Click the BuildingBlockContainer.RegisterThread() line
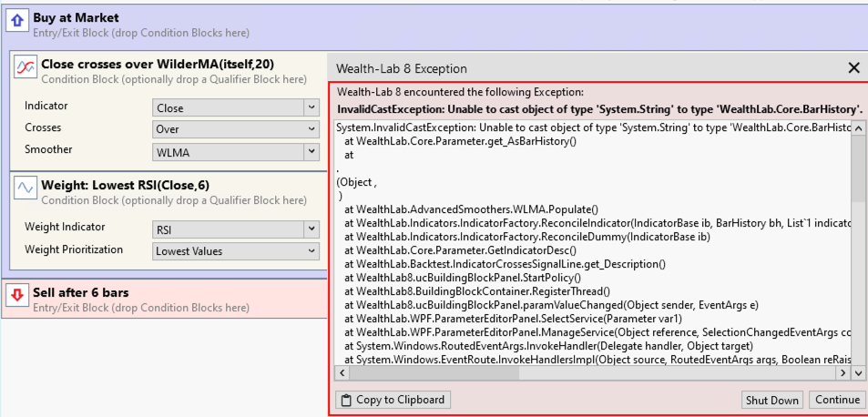 coord(477,291)
